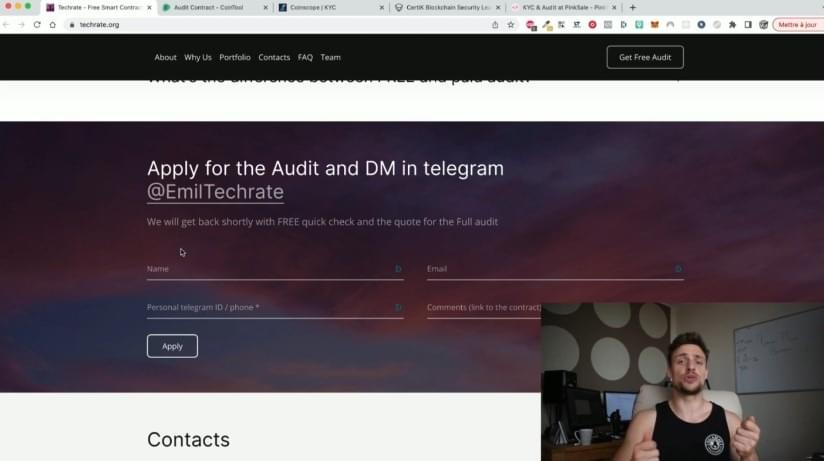Click the browser home icon
Image resolution: width=824 pixels, height=461 pixels.
tap(52, 24)
